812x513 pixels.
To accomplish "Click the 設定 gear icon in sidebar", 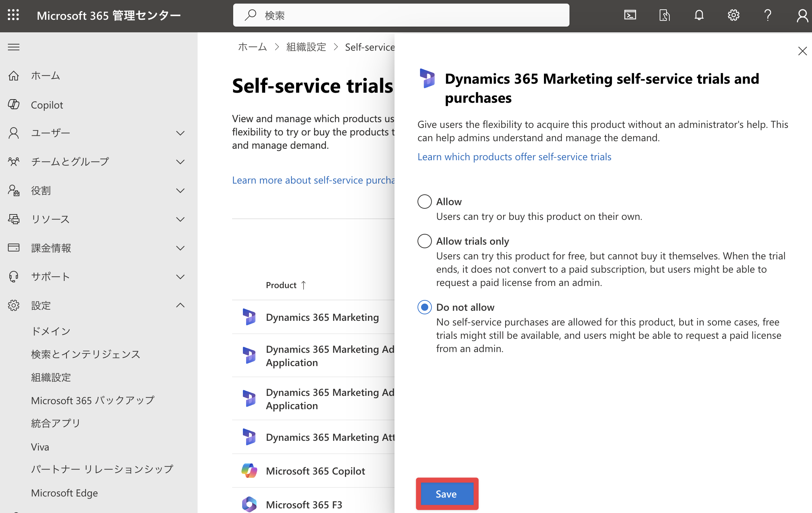I will [x=14, y=305].
